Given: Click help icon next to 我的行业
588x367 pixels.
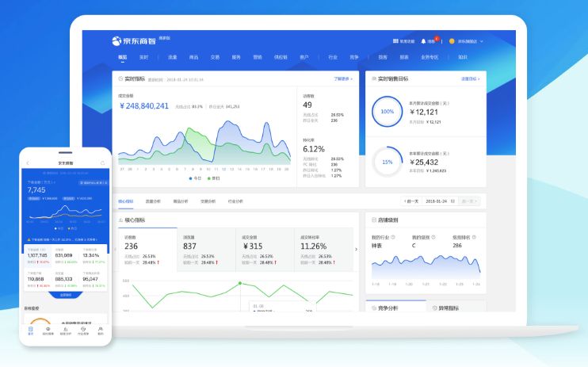Looking at the screenshot, I should point(393,237).
